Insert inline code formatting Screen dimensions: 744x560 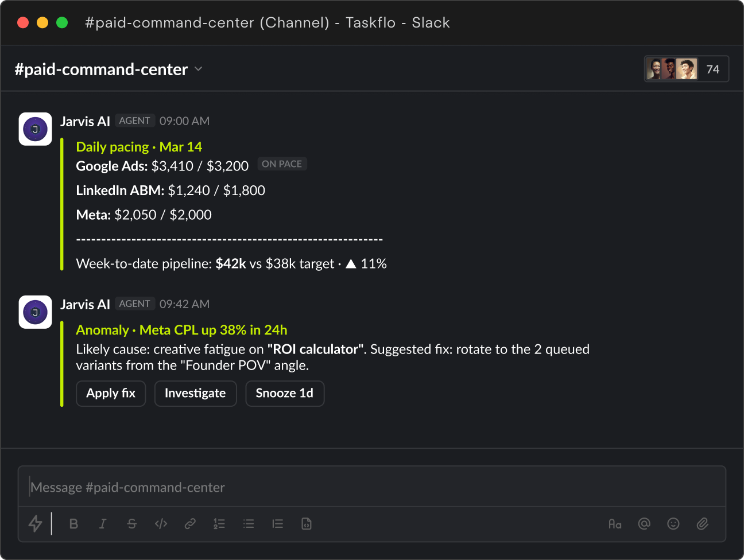pos(161,523)
